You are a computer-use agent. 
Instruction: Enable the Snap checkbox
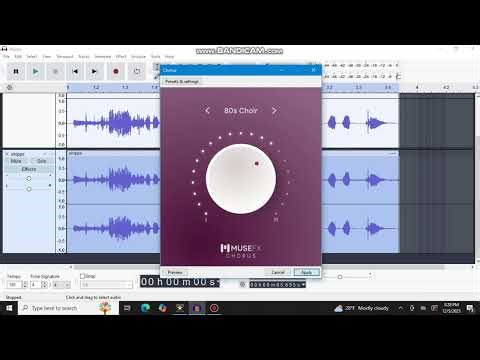coord(82,276)
